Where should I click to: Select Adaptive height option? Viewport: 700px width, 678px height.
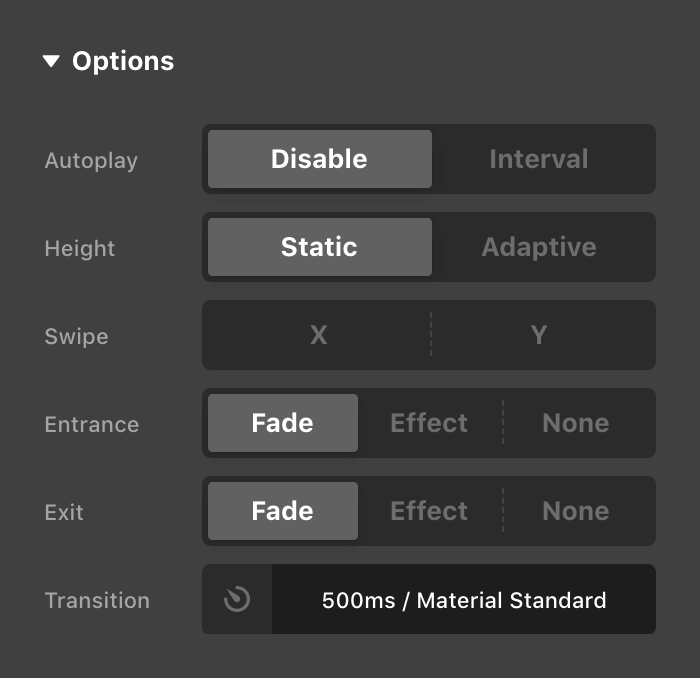click(x=539, y=247)
